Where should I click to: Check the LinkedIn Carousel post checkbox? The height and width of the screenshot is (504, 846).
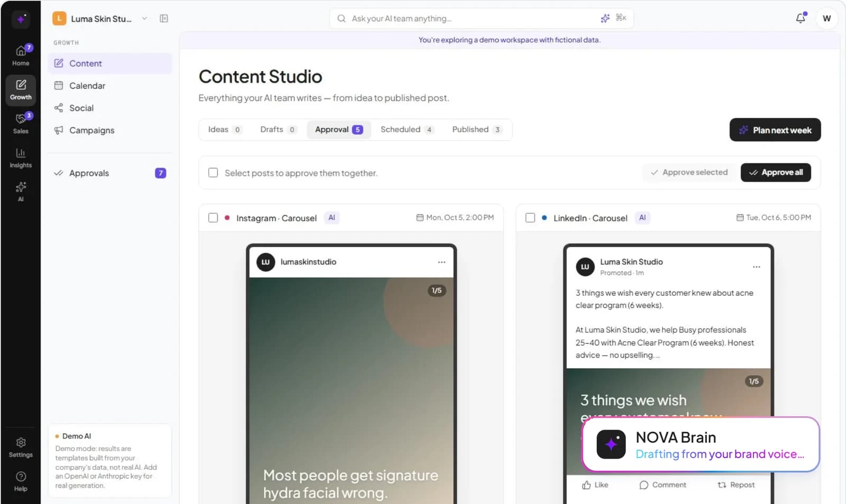[530, 218]
